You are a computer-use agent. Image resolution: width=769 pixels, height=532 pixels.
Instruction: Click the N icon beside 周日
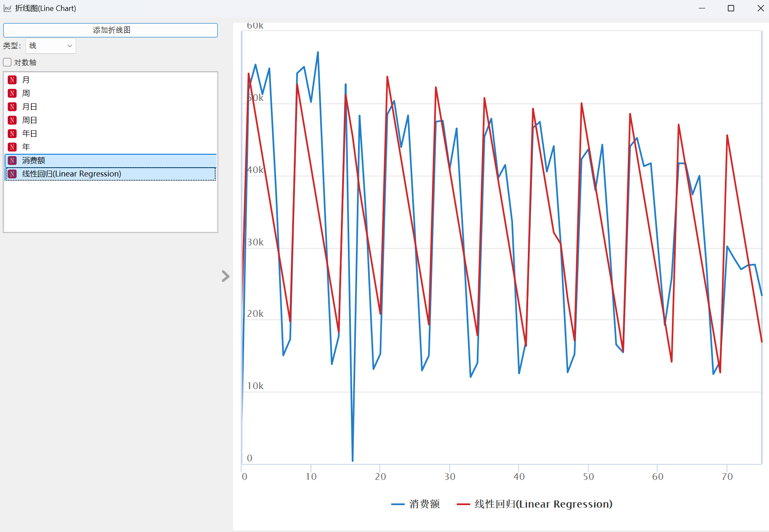click(12, 120)
